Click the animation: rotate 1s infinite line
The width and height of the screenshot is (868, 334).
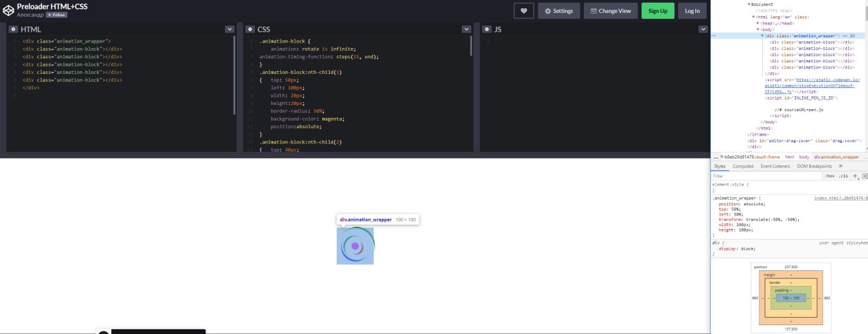click(313, 49)
